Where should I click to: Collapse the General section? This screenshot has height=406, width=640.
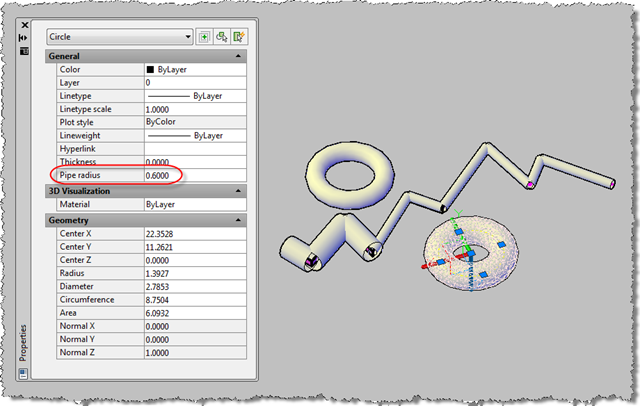pyautogui.click(x=238, y=57)
